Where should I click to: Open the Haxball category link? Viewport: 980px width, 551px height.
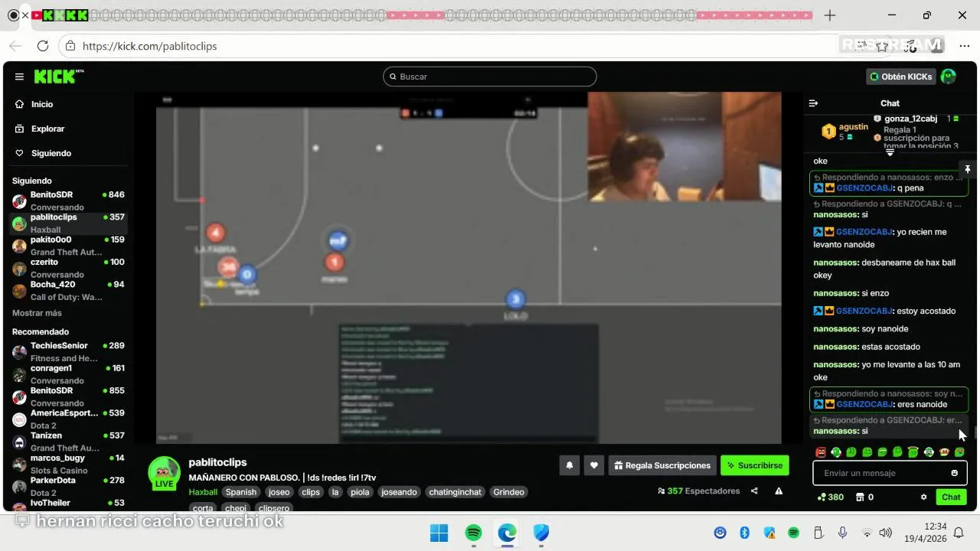(203, 492)
